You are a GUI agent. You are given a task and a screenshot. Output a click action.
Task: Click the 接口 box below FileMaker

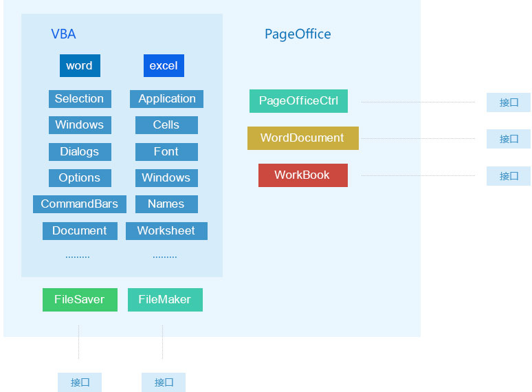click(164, 382)
